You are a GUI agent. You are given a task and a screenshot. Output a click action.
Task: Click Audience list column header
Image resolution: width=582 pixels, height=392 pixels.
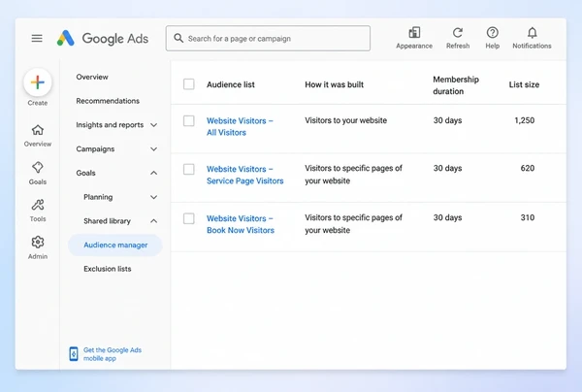point(231,84)
